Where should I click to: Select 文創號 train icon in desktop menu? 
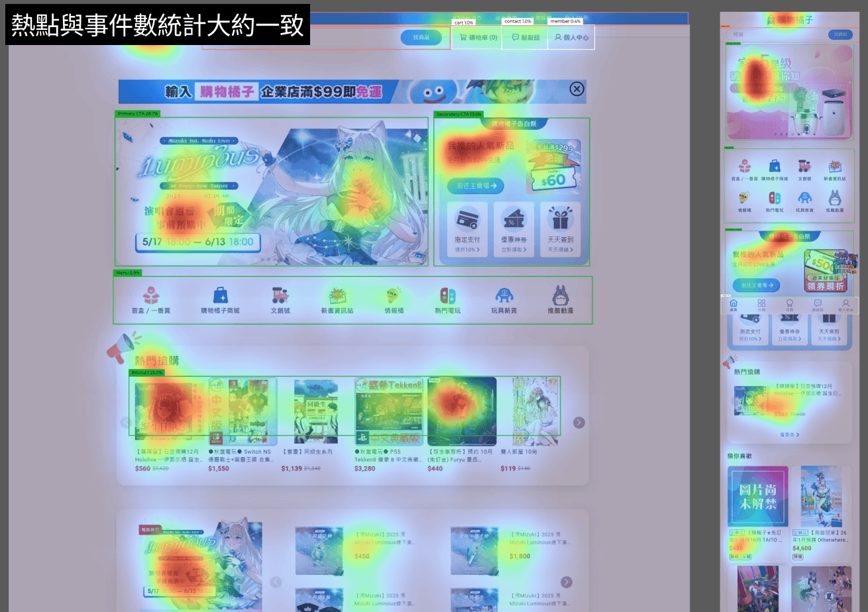coord(281,300)
